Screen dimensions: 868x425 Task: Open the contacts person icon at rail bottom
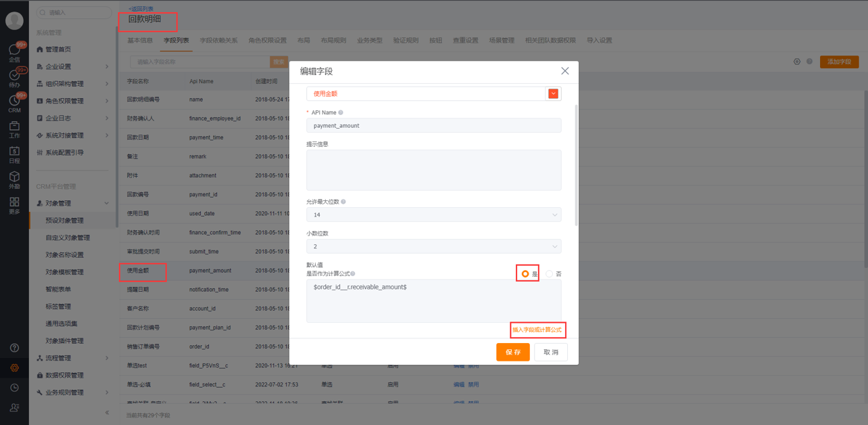pos(14,407)
